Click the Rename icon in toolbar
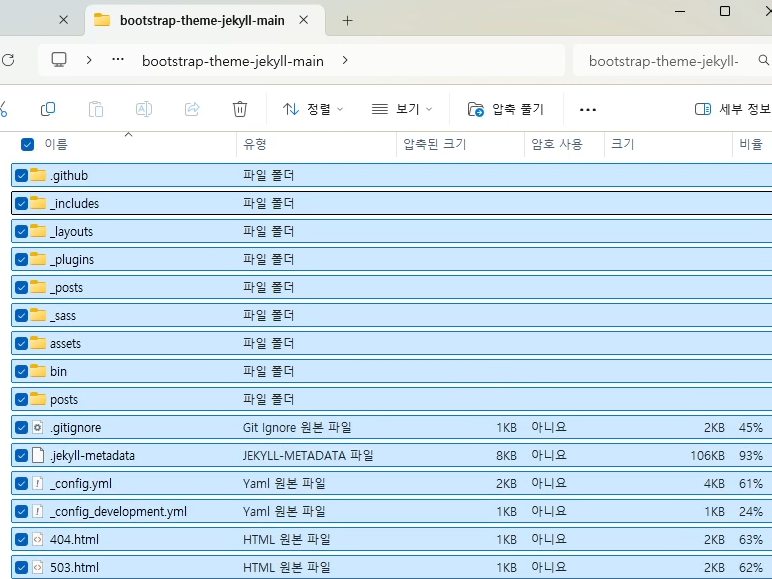 [144, 109]
